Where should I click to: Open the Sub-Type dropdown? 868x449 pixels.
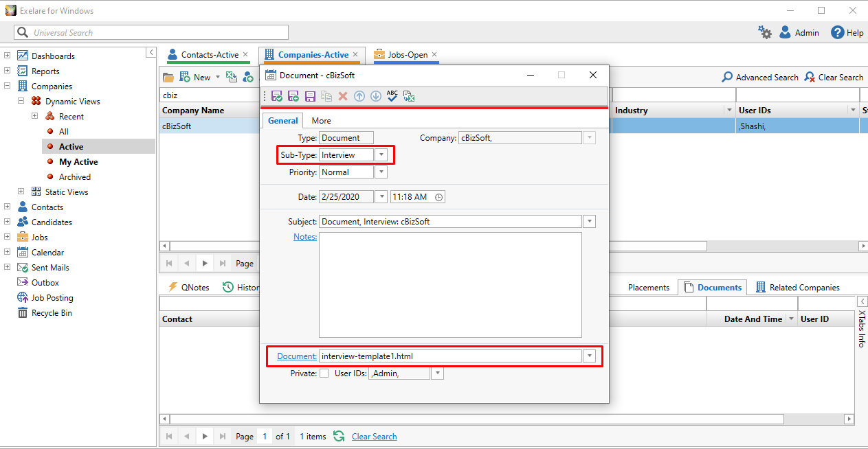tap(381, 155)
